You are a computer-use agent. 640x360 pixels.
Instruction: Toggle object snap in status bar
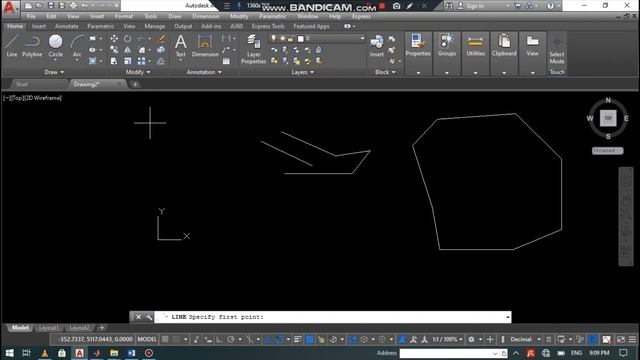279,339
